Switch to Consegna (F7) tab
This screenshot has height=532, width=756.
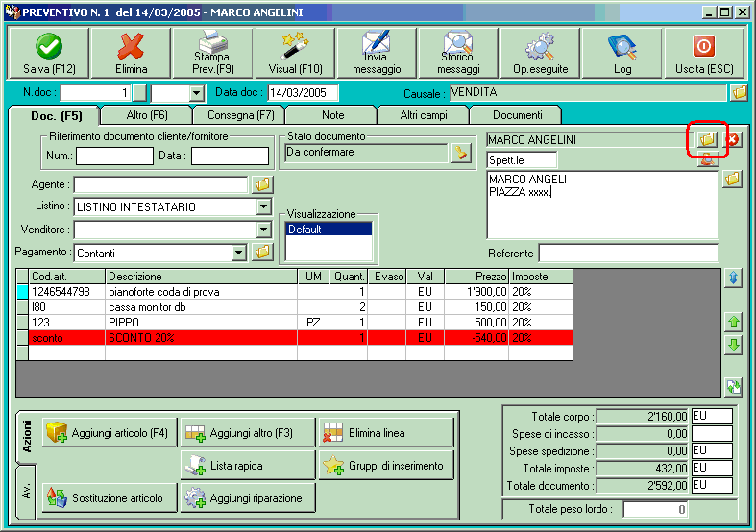coord(240,115)
